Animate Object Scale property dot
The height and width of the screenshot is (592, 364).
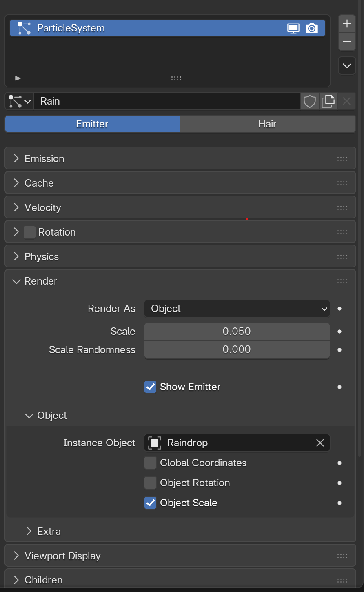pos(340,503)
